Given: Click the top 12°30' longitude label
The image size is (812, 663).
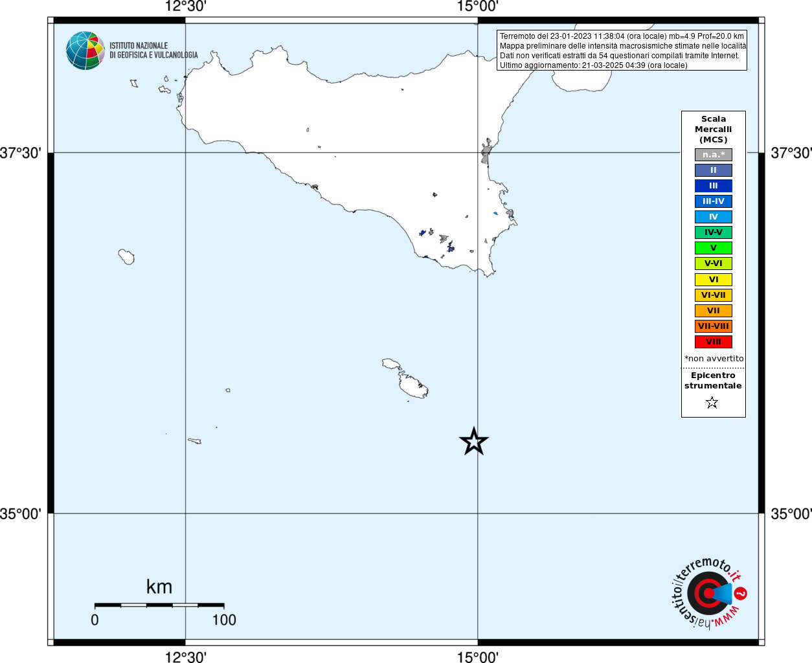Looking at the screenshot, I should pyautogui.click(x=186, y=6).
